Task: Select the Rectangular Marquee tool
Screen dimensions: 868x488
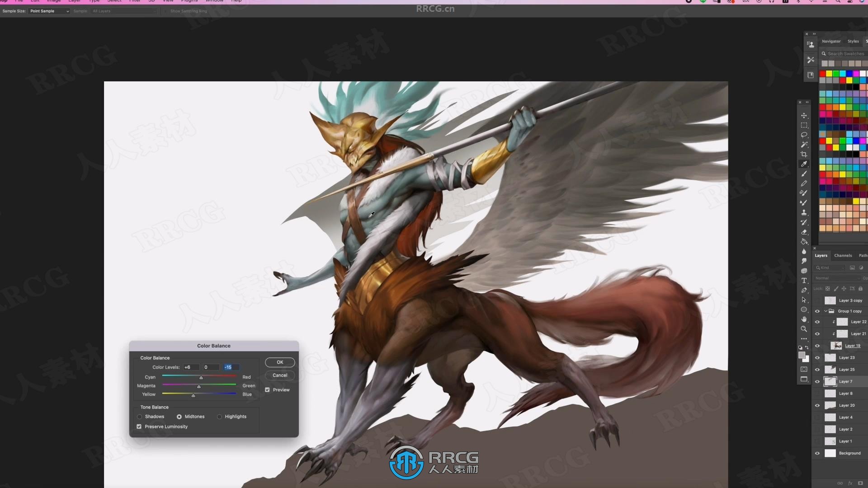Action: click(x=804, y=125)
